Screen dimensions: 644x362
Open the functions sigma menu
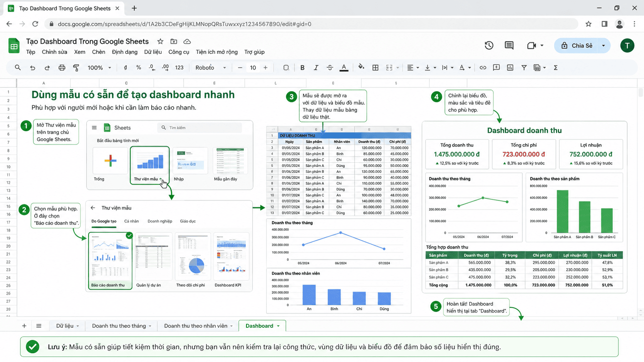[x=555, y=68]
